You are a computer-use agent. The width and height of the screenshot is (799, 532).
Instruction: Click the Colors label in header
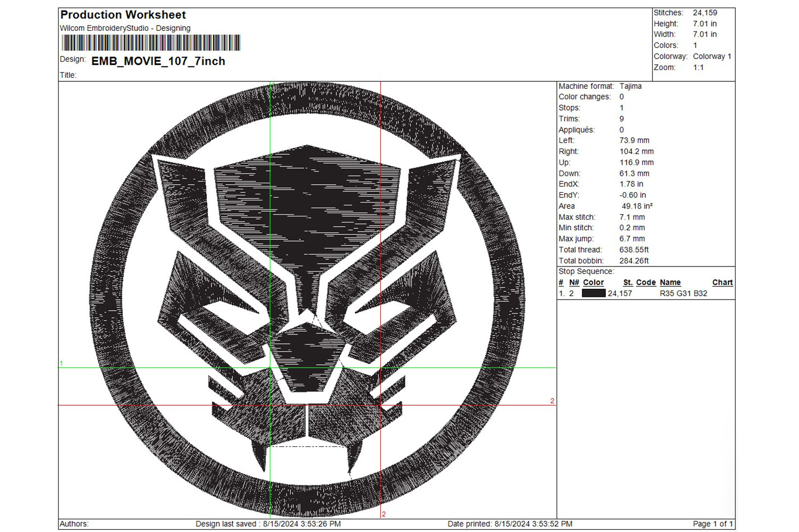point(666,46)
